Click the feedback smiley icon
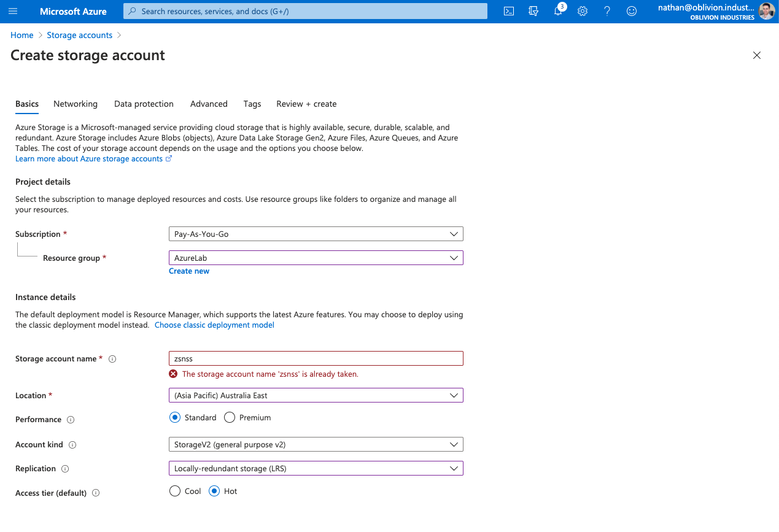Screen dimensions: 779x532 pyautogui.click(x=632, y=11)
